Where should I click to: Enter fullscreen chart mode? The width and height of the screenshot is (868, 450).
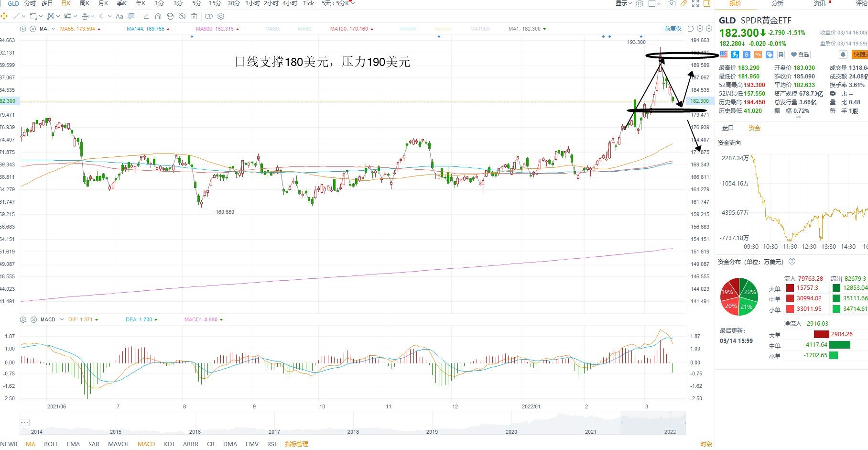(x=695, y=3)
